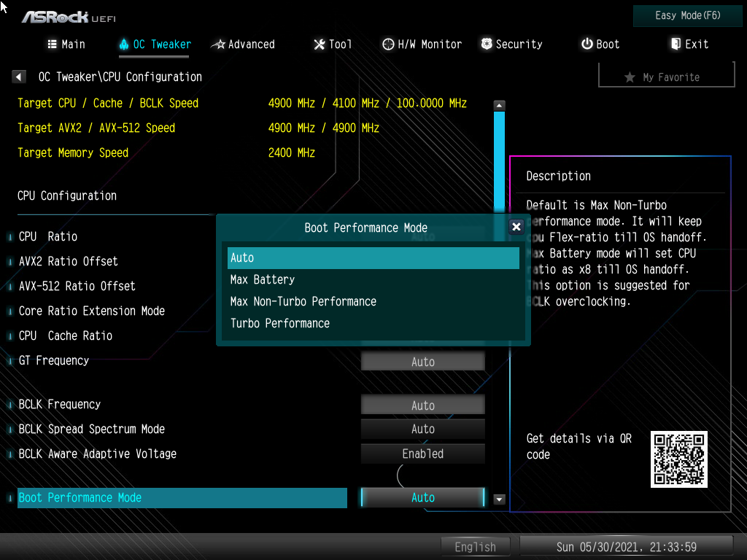Click the ASRock UEFI logo

68,16
